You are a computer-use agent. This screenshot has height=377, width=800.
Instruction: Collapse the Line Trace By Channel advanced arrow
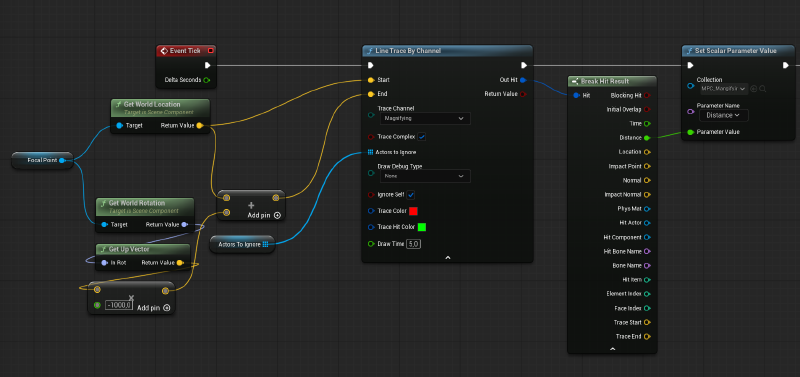[447, 258]
